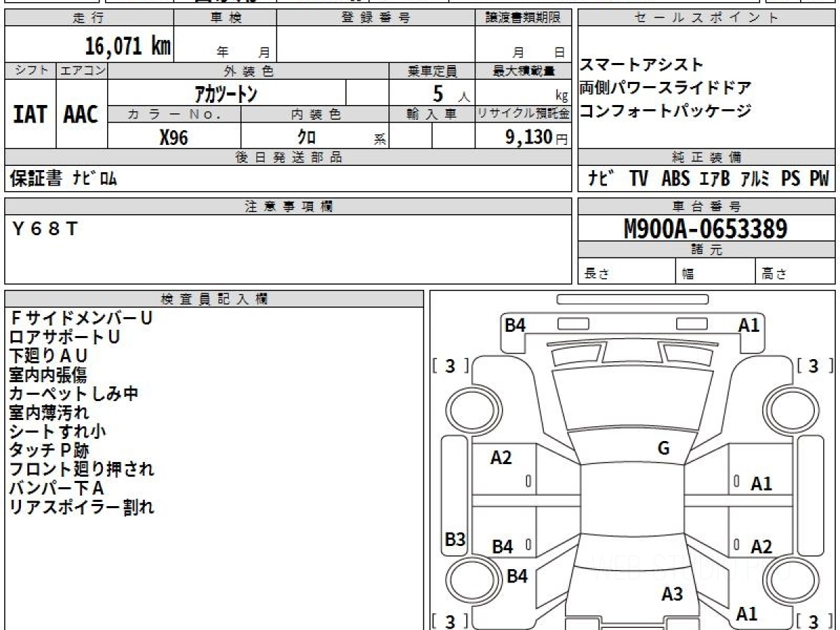Viewport: 840px width, 630px height.
Task: Click the 走行 column header
Action: coord(89,18)
